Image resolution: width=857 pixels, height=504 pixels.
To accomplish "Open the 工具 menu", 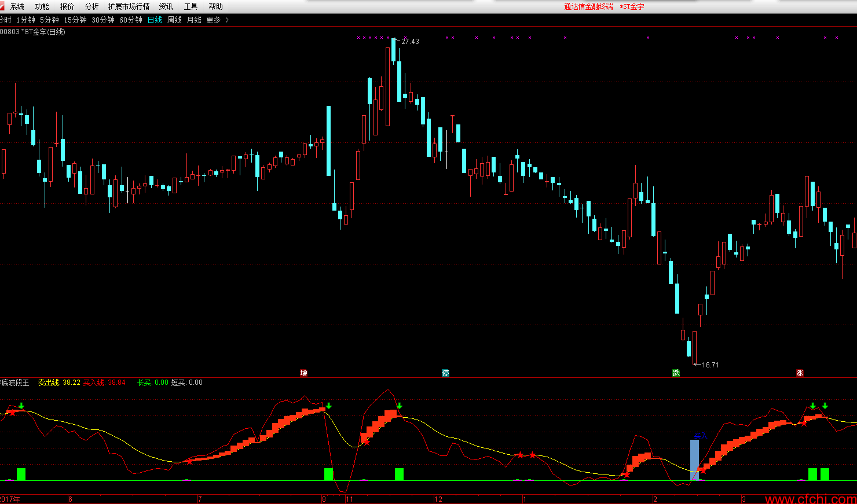I will click(191, 6).
